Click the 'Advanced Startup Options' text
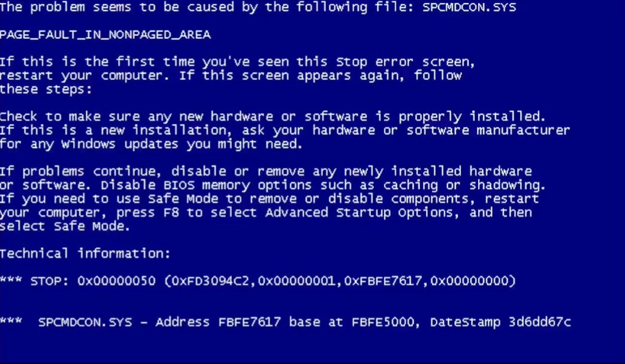This screenshot has width=625, height=364. [359, 213]
